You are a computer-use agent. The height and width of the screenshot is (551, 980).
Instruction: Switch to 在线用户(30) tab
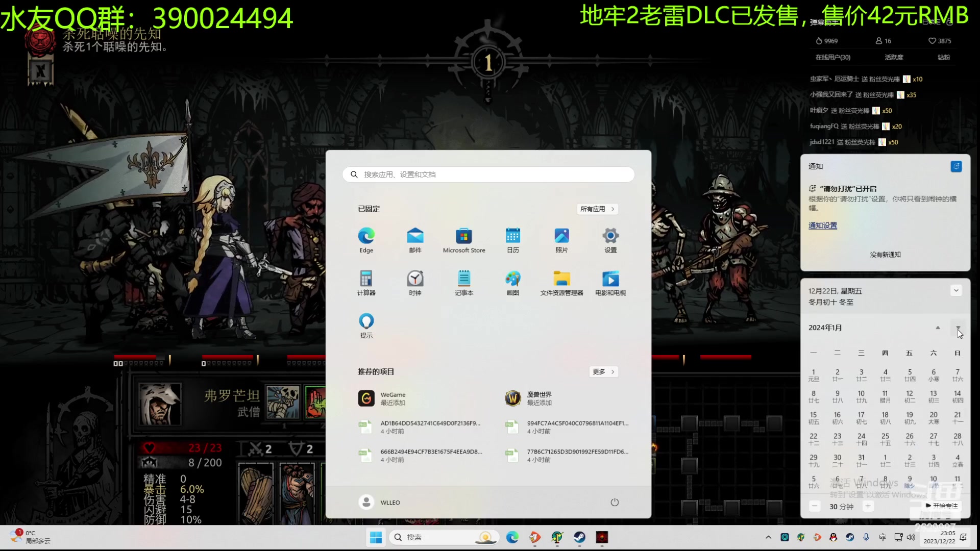pyautogui.click(x=832, y=57)
